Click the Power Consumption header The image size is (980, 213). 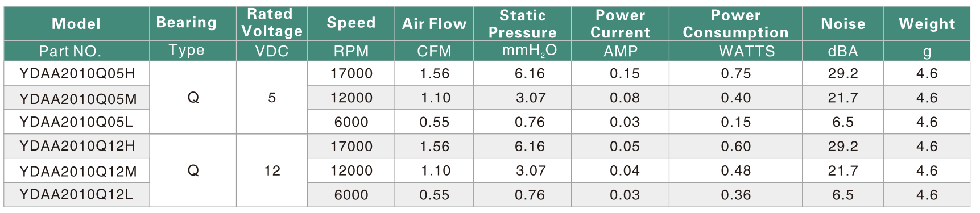[x=735, y=24]
